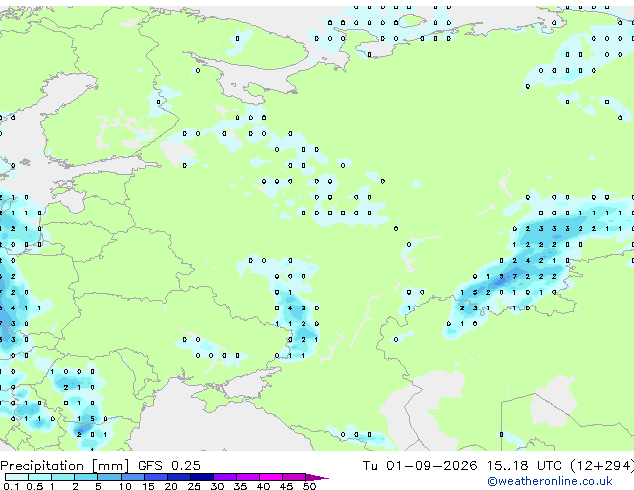
Task: Pick the 1–2 mm legend swatch
Action: pos(63,477)
